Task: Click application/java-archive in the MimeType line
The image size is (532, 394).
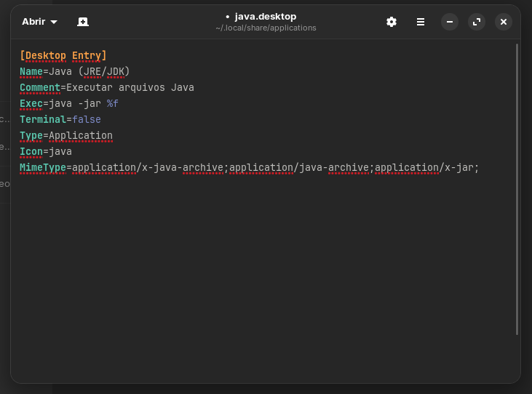Action: pos(299,167)
